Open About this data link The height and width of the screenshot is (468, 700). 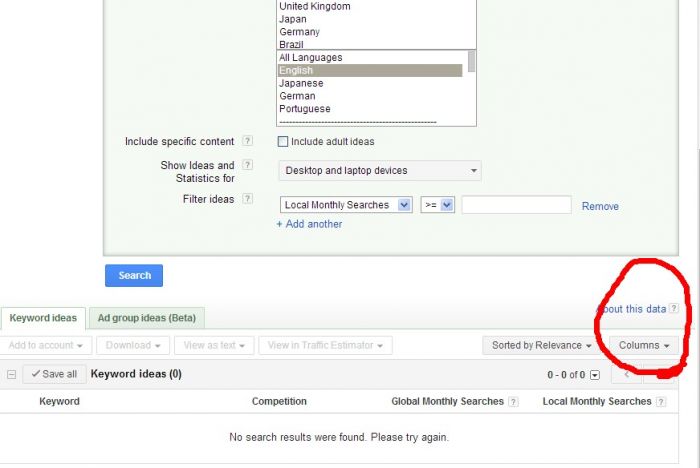tap(631, 309)
